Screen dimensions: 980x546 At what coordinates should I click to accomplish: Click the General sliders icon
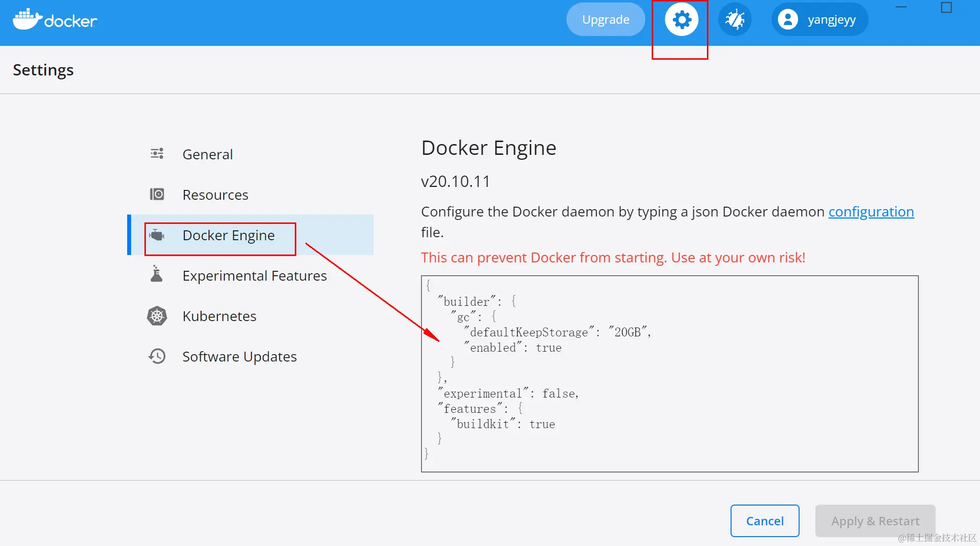click(x=157, y=154)
